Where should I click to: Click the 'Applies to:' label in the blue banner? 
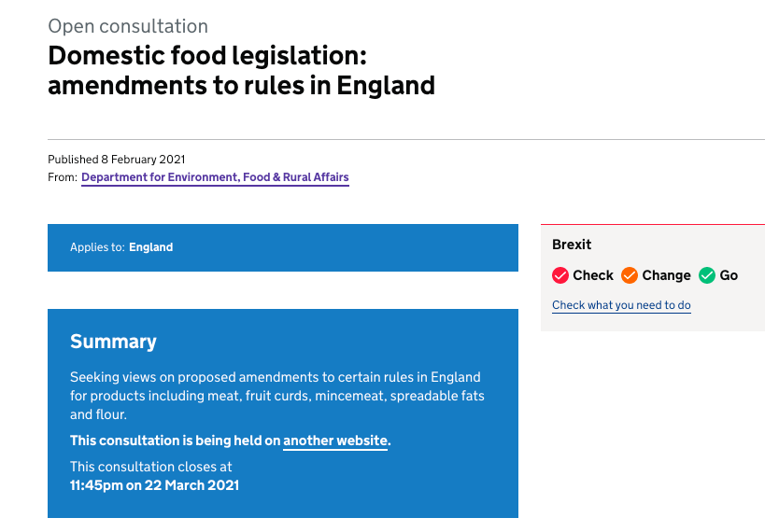coord(97,247)
